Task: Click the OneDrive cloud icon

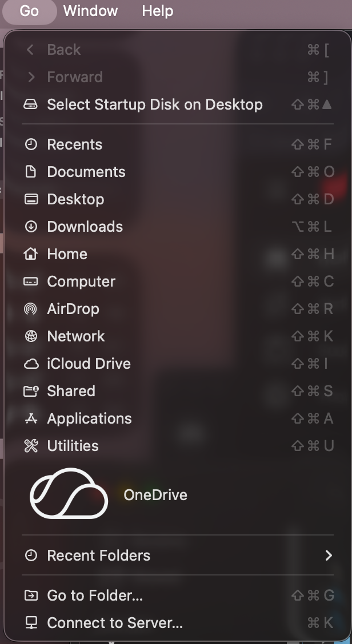Action: pyautogui.click(x=69, y=494)
